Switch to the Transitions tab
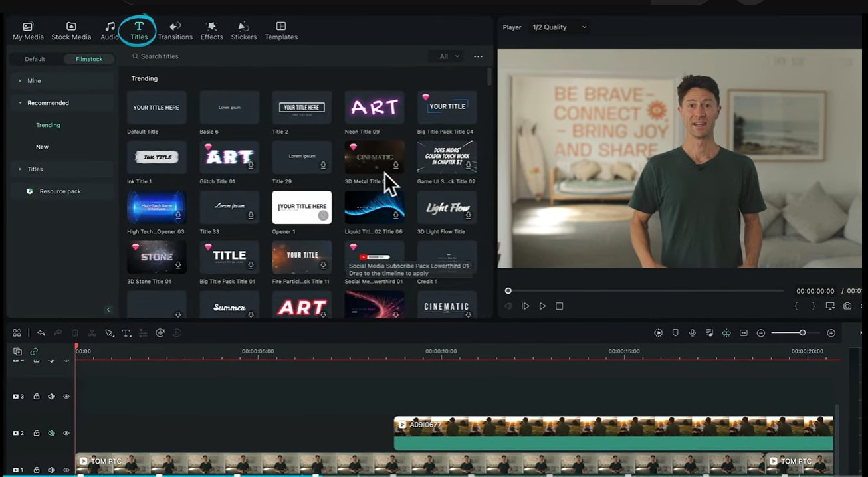Screen dimensions: 868x477 pyautogui.click(x=175, y=31)
